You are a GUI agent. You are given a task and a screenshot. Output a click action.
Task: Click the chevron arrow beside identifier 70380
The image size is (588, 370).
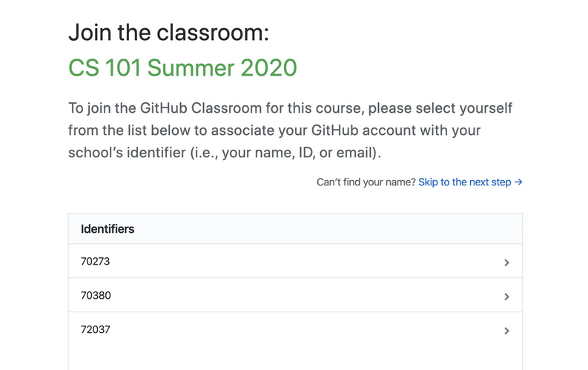506,297
